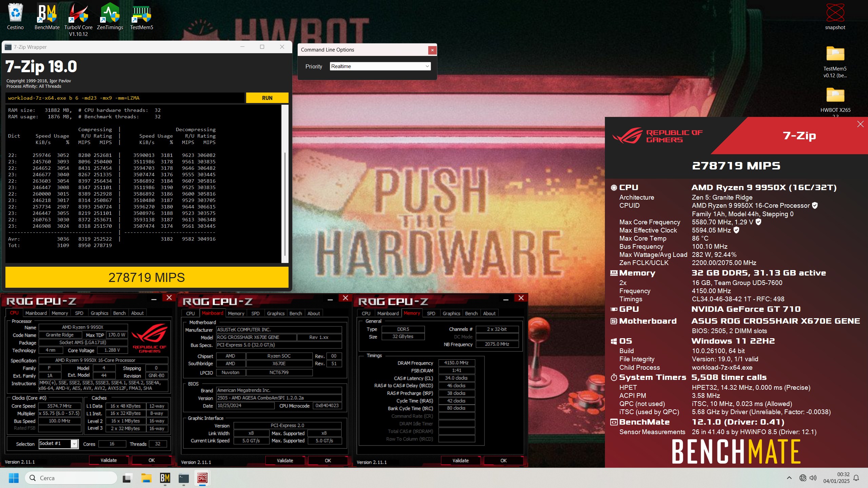Screen dimensions: 868x488
Task: Open the notifications bell icon
Action: [x=856, y=478]
